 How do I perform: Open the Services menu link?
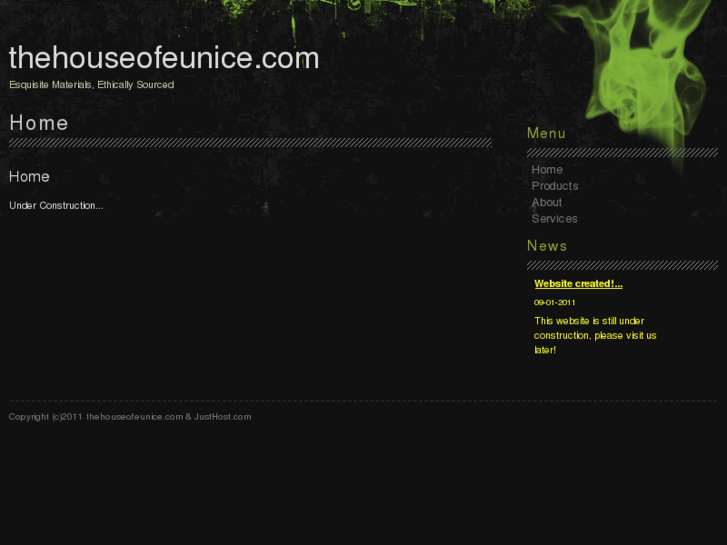[554, 218]
